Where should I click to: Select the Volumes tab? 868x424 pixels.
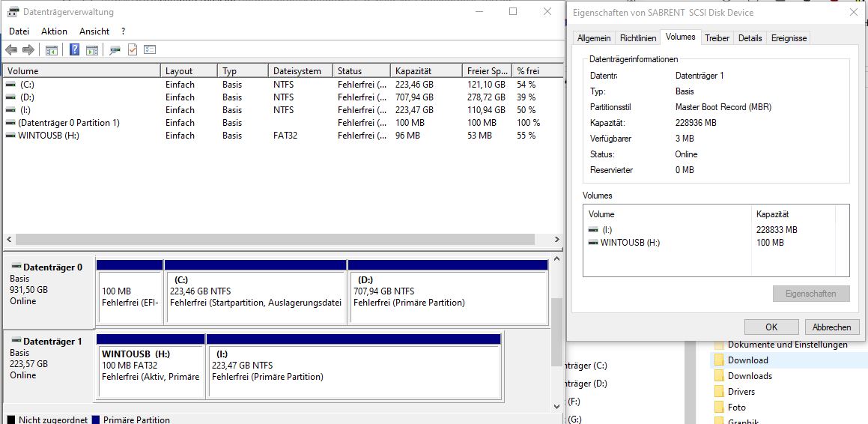click(680, 37)
